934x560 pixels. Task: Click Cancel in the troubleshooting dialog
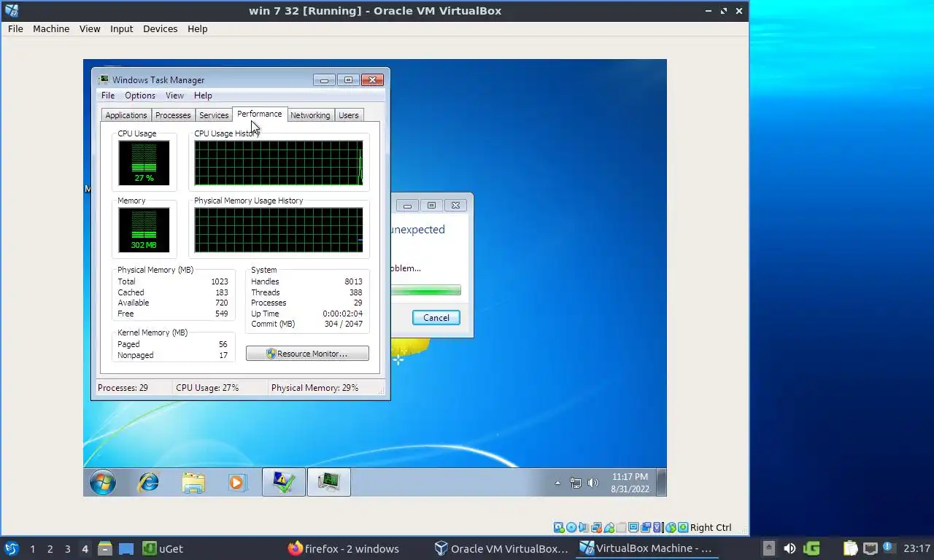[x=436, y=317]
